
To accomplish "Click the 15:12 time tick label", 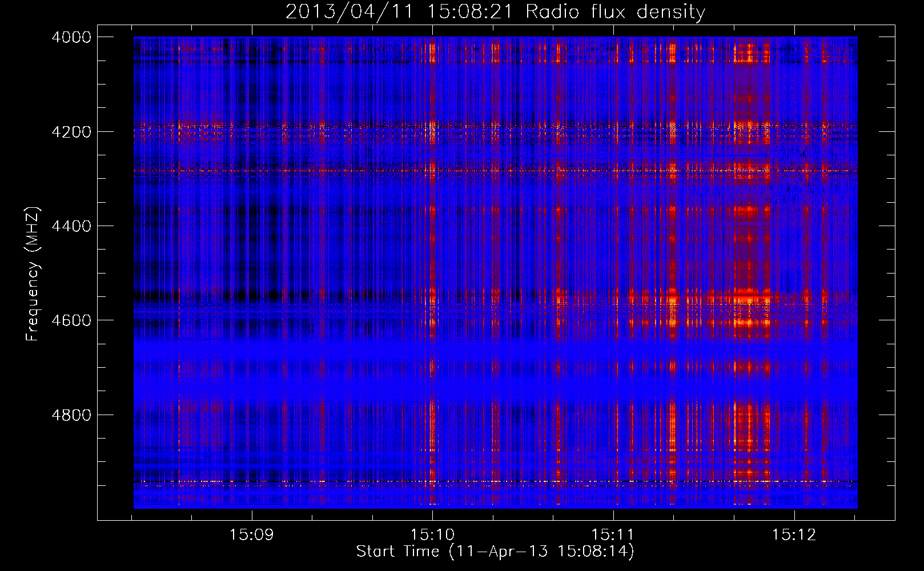I will [x=794, y=535].
